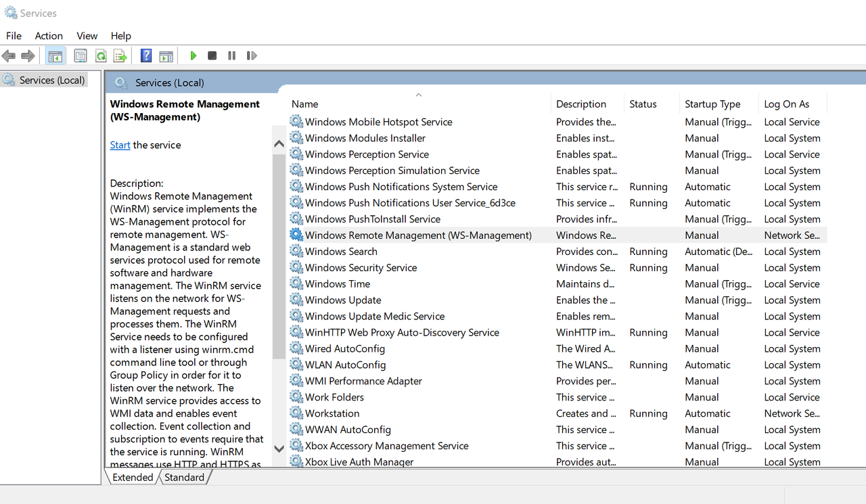Sort by the Description column header
The image size is (866, 504).
click(587, 104)
